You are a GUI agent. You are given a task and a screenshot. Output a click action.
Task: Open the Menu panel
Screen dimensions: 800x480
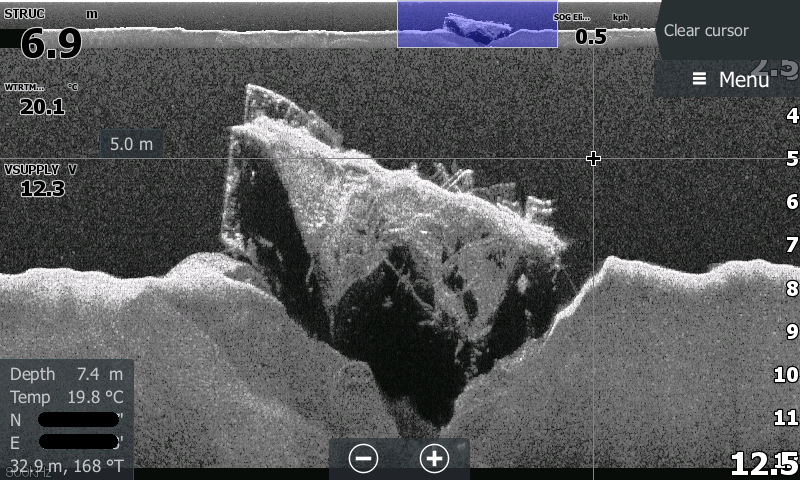point(730,79)
